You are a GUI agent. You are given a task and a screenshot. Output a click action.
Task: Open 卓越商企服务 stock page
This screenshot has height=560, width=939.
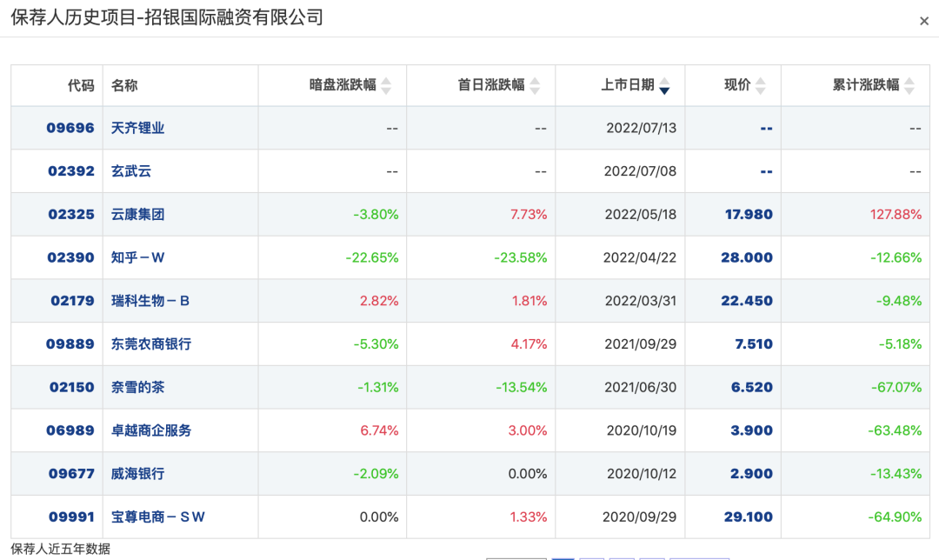(151, 430)
